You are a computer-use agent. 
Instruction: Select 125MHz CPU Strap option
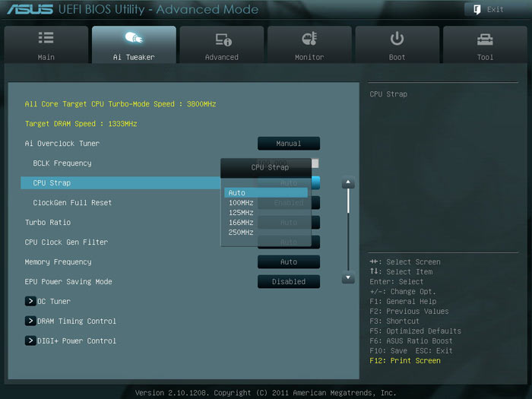point(242,213)
